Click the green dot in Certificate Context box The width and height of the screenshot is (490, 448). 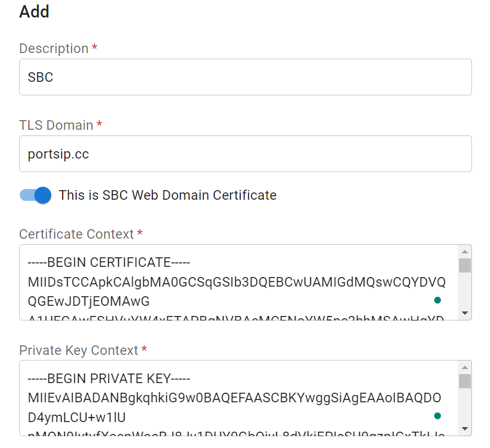438,300
